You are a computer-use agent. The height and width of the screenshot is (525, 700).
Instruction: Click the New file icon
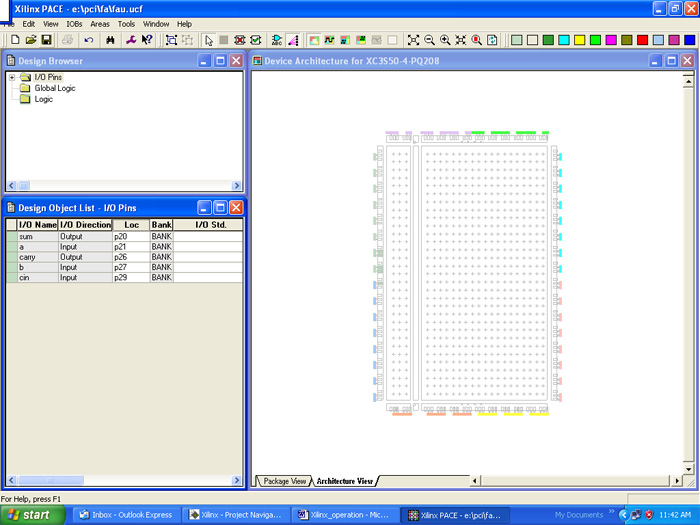click(15, 40)
